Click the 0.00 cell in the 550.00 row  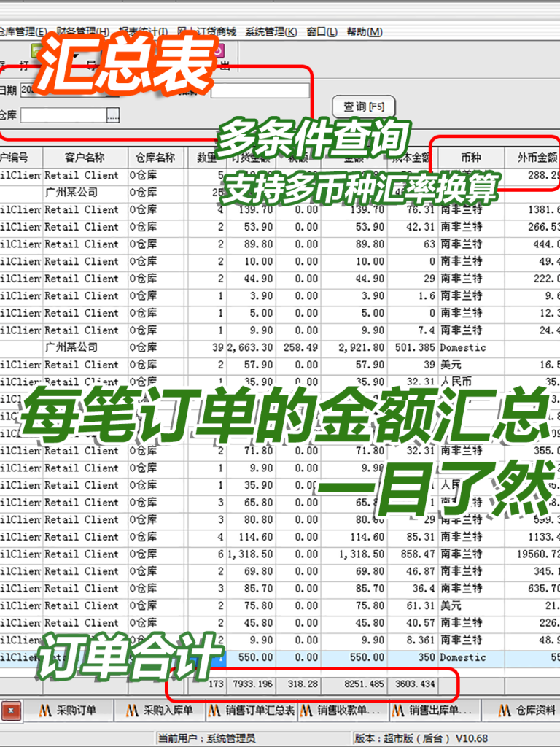[x=299, y=657]
